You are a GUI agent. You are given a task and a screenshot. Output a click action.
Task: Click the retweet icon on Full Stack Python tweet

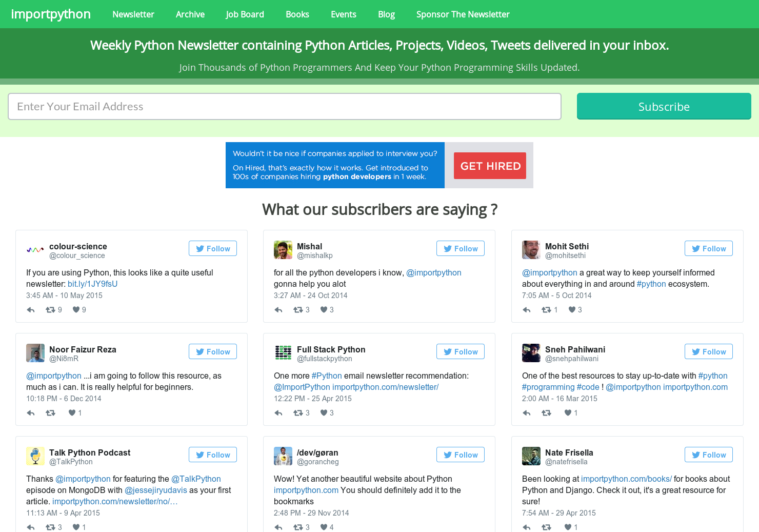point(297,412)
